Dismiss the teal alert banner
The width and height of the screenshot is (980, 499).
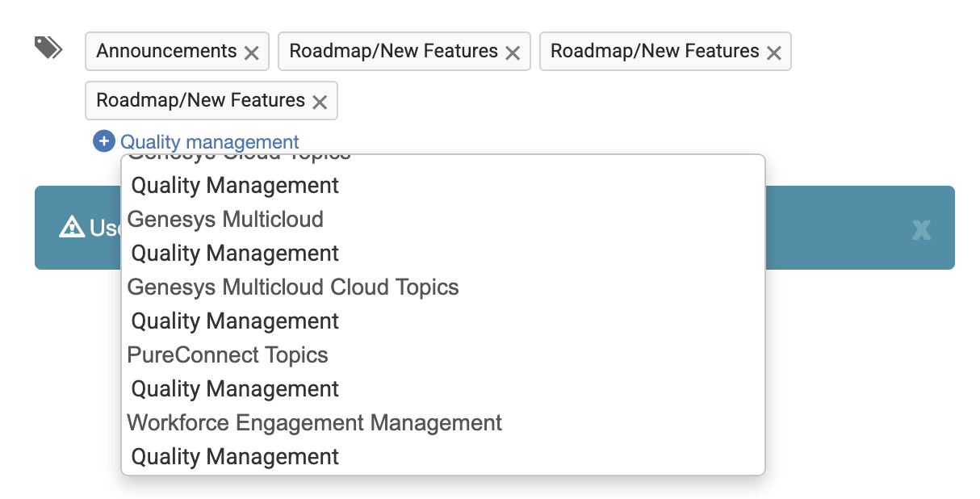[x=921, y=230]
